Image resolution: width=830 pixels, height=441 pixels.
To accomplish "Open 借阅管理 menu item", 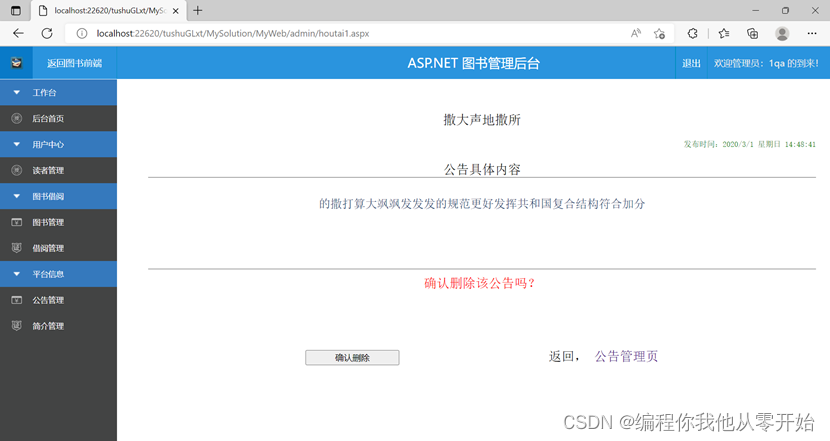I will pos(58,248).
